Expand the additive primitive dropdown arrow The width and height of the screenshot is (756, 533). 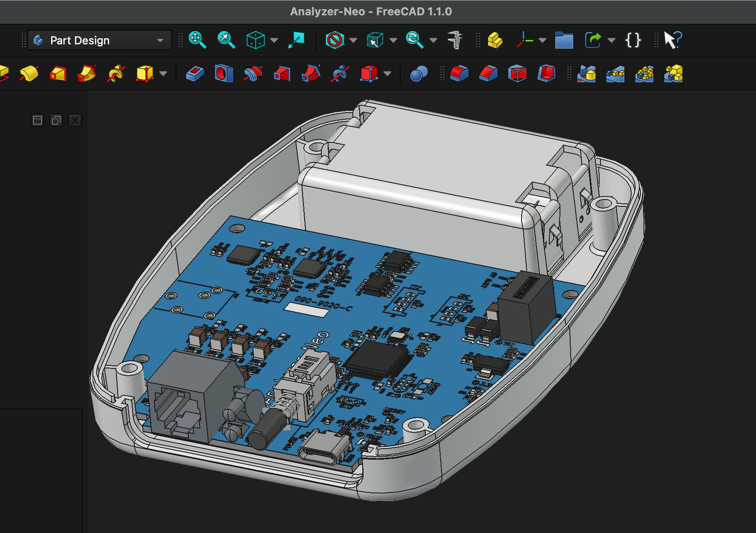coord(163,73)
